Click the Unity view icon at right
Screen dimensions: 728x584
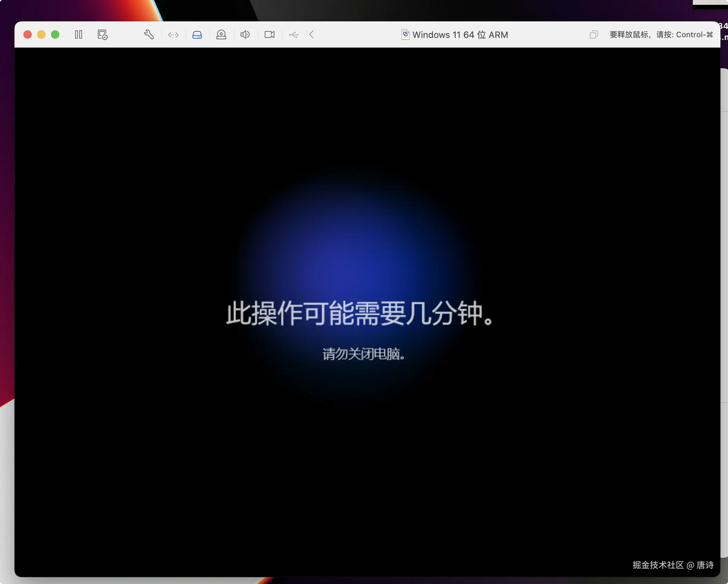pyautogui.click(x=593, y=34)
